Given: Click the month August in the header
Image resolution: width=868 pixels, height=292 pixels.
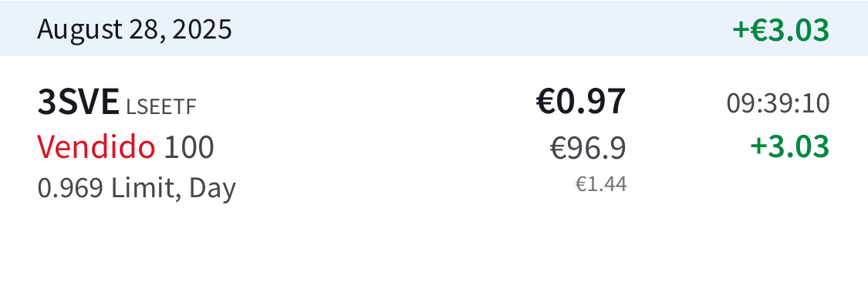Looking at the screenshot, I should pyautogui.click(x=79, y=30).
